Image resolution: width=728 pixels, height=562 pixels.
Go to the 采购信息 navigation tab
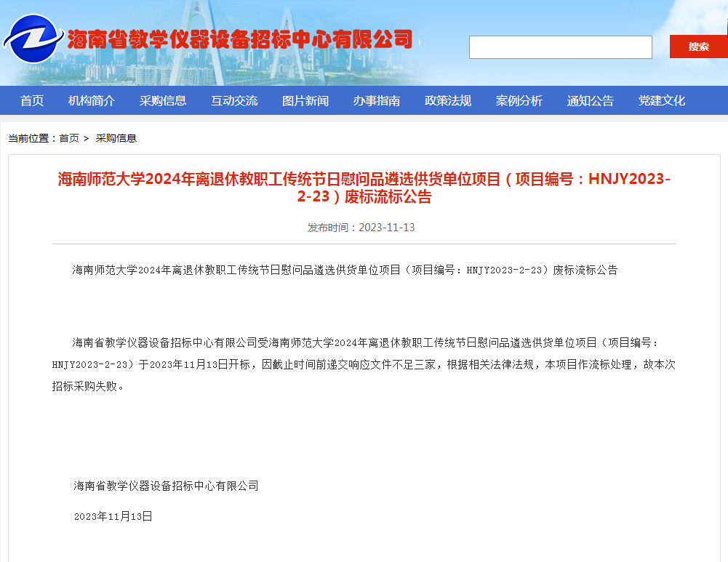click(x=163, y=101)
